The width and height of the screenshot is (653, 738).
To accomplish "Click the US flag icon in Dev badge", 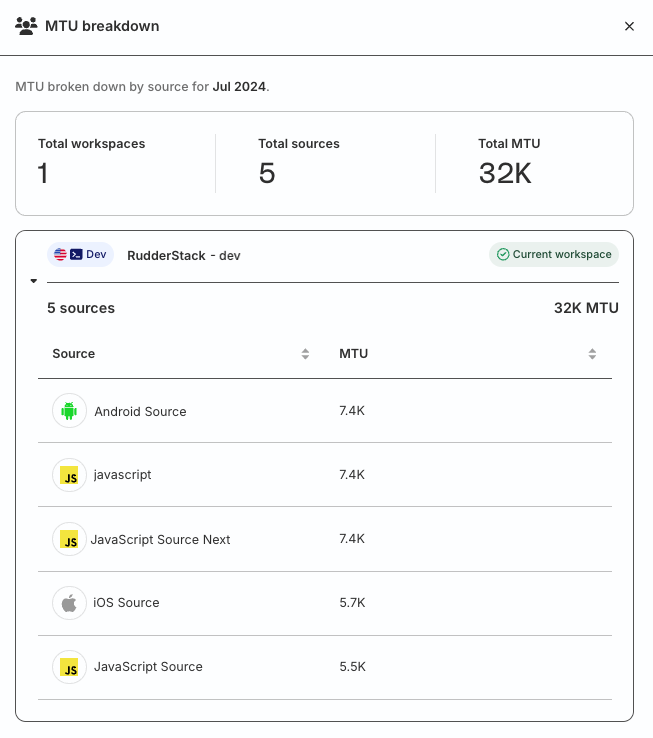I will click(60, 254).
